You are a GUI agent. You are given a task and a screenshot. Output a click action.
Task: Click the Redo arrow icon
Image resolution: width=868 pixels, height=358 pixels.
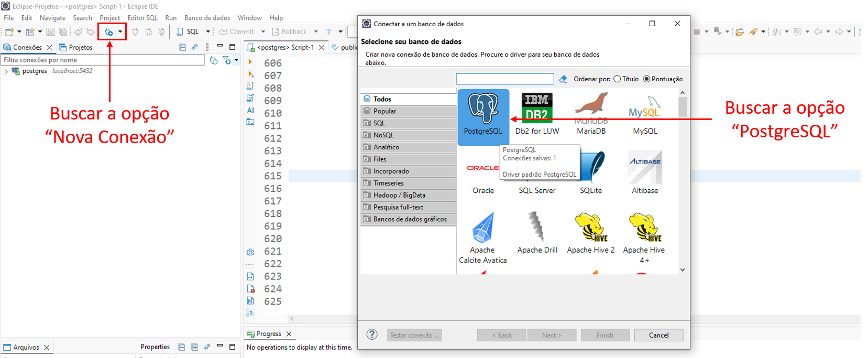point(91,32)
